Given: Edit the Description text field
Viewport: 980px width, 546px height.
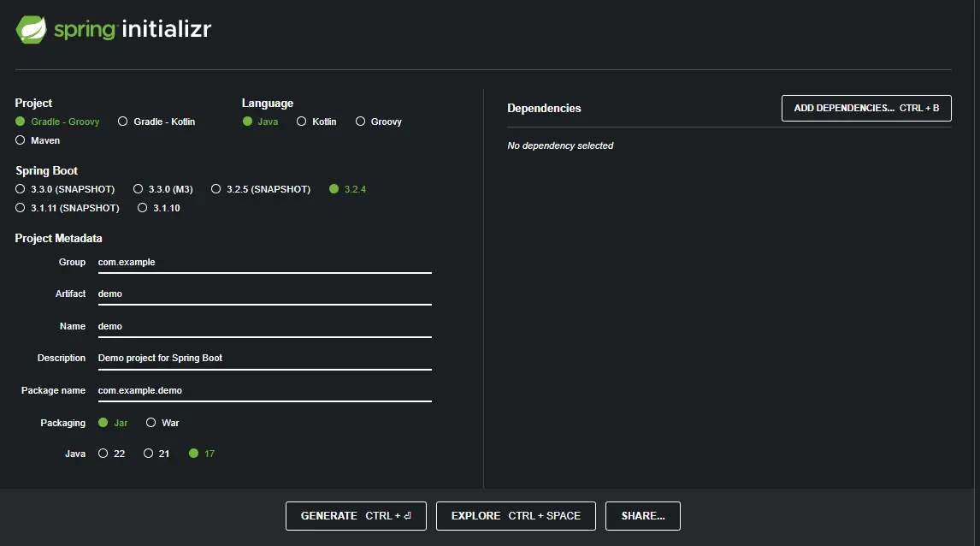Looking at the screenshot, I should [x=265, y=359].
